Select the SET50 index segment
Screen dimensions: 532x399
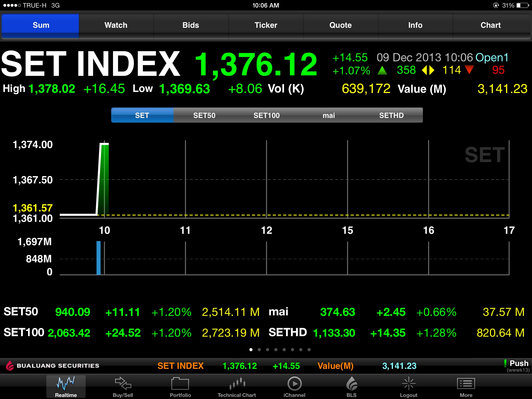click(x=204, y=115)
